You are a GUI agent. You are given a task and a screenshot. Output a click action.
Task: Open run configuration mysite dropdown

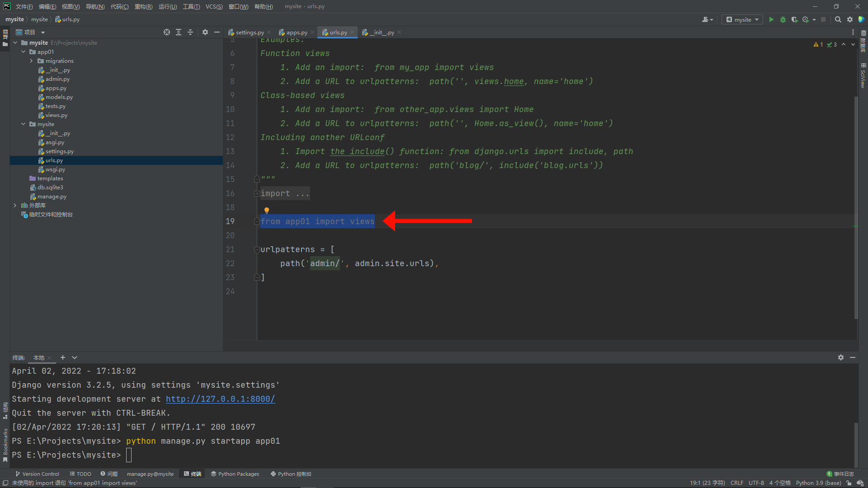pyautogui.click(x=742, y=19)
